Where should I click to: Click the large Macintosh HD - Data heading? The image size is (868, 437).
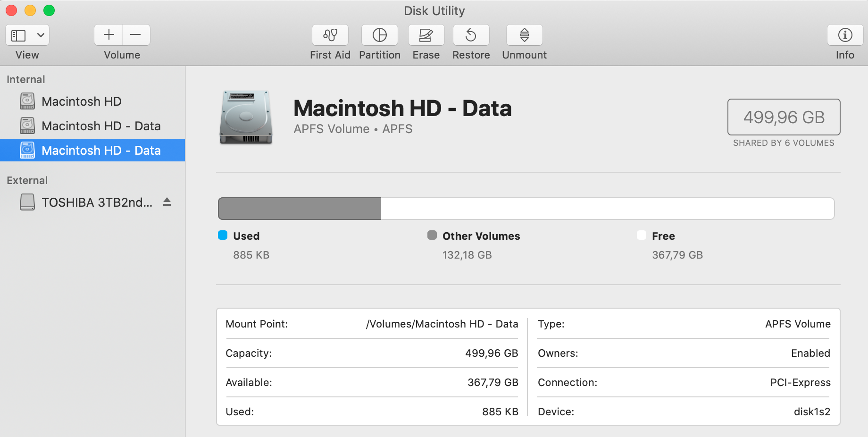pyautogui.click(x=402, y=108)
